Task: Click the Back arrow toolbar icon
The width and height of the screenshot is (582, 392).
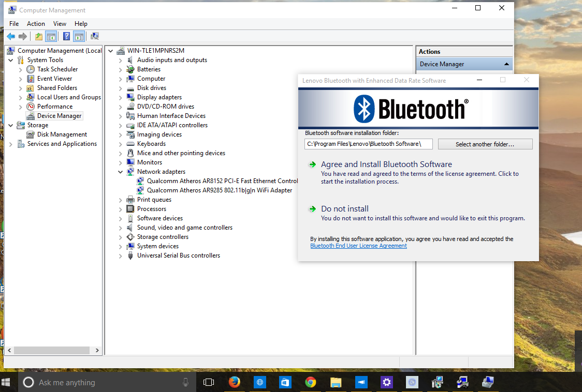Action: tap(11, 36)
